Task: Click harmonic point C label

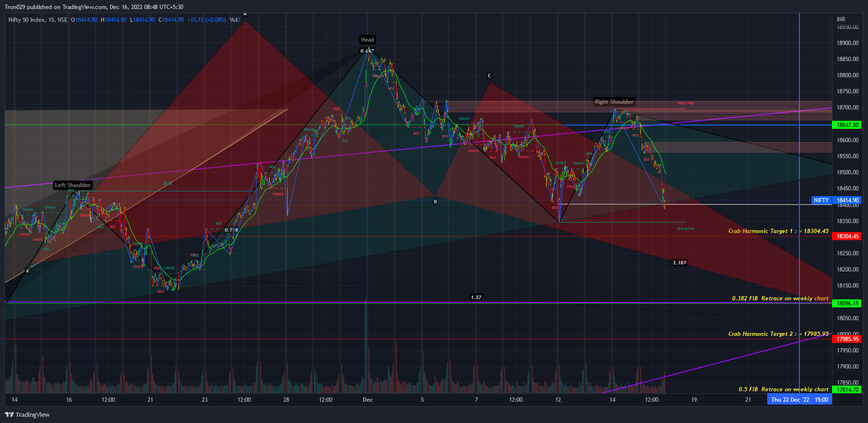Action: 489,75
